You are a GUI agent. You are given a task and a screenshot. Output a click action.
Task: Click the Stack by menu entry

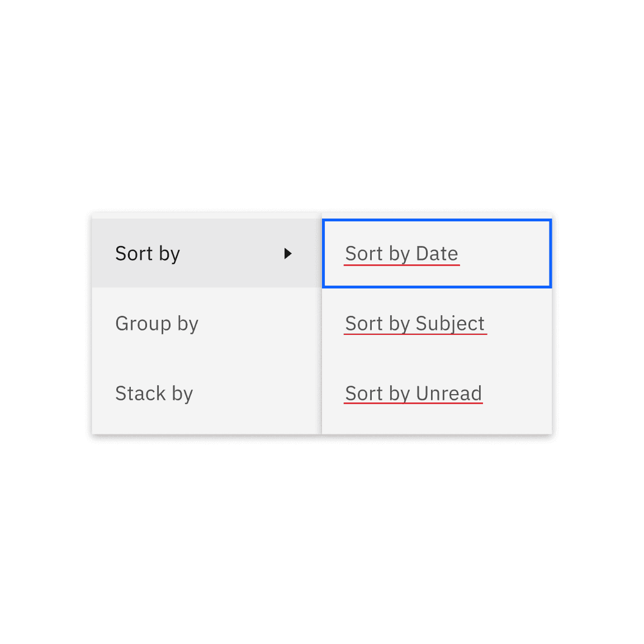tap(154, 393)
